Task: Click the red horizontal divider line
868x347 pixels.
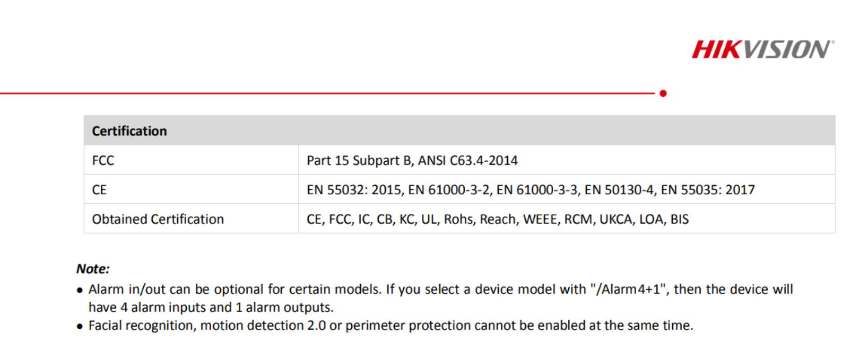Action: (x=327, y=94)
